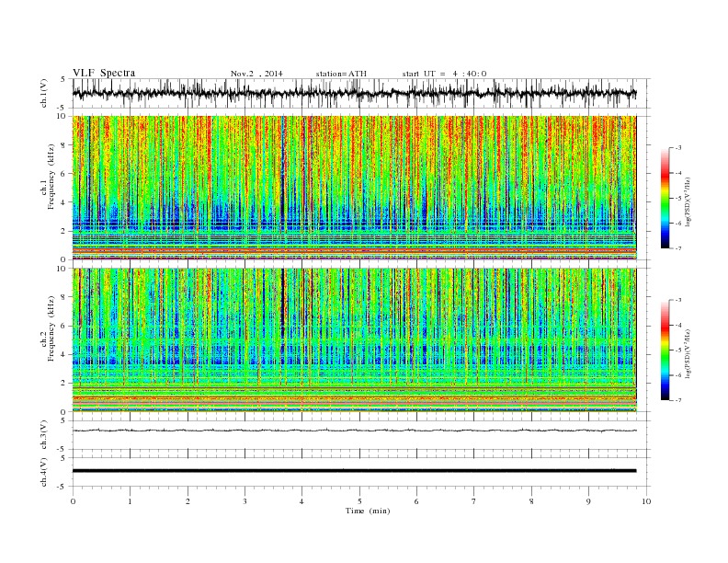Click the "-5" label on ch.1 colorbar
This screenshot has height=563, width=728.
pyautogui.click(x=678, y=199)
